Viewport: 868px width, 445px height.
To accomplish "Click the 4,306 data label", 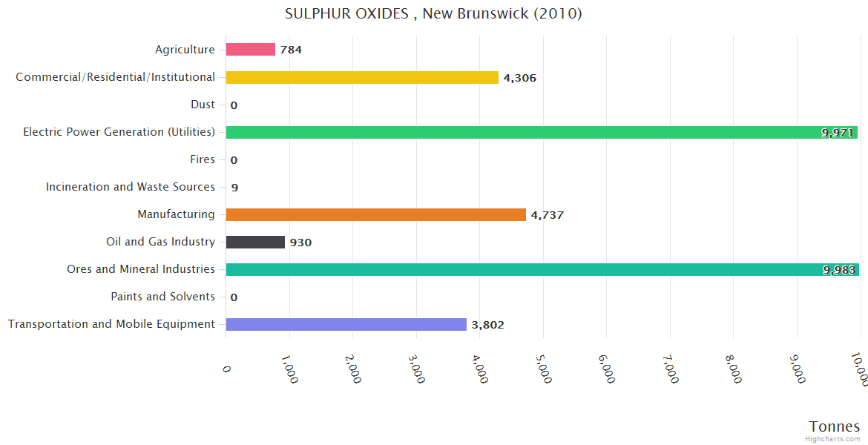I will click(519, 78).
